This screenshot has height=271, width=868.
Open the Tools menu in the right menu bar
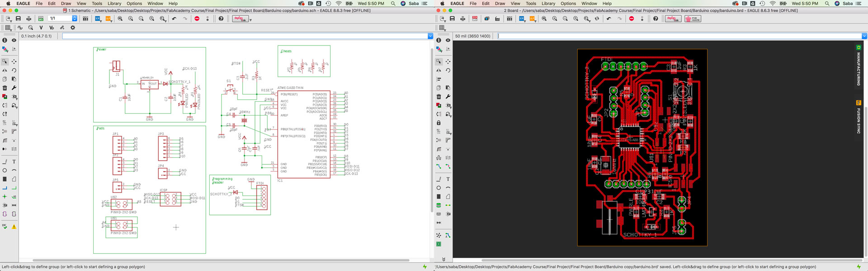(x=531, y=3)
